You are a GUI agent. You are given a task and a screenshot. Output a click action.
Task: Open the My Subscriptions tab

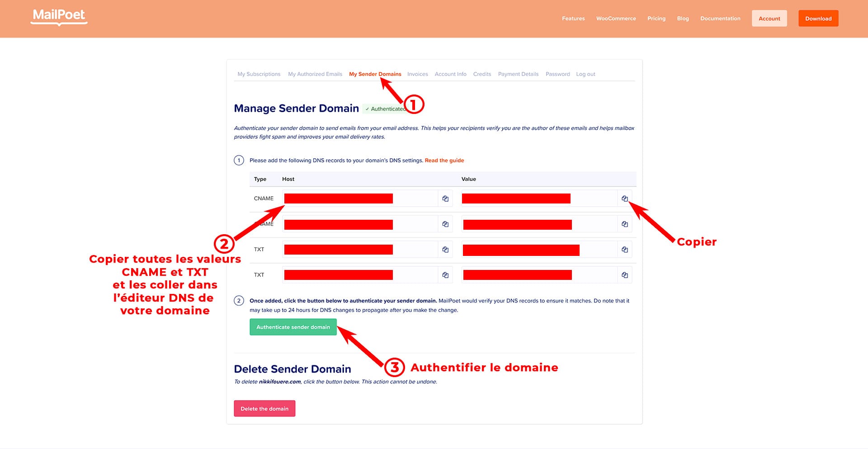pyautogui.click(x=259, y=74)
